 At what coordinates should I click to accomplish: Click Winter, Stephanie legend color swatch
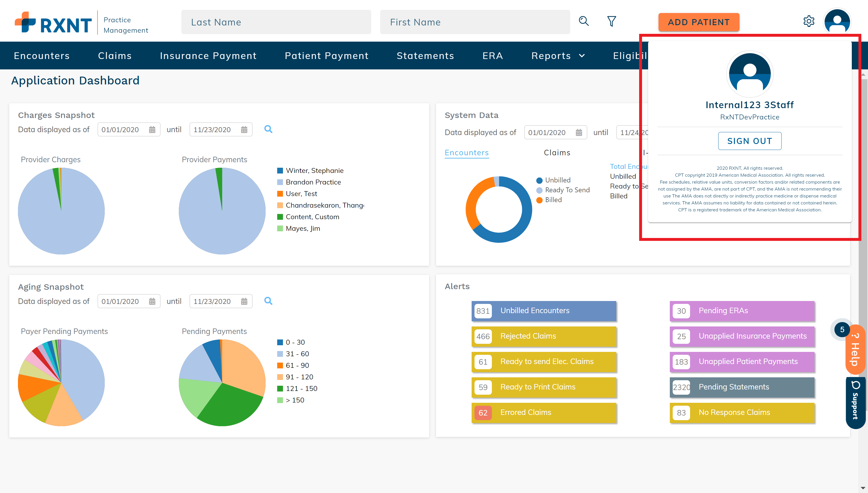[x=280, y=171]
